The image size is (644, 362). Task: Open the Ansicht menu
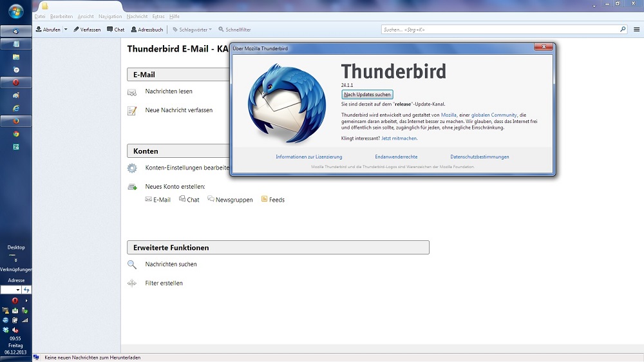[x=86, y=17]
